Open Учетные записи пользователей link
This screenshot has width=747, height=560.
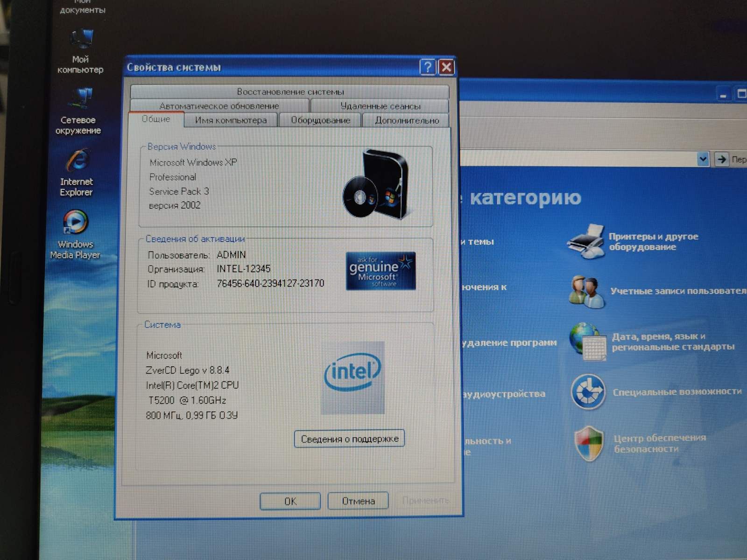point(678,291)
